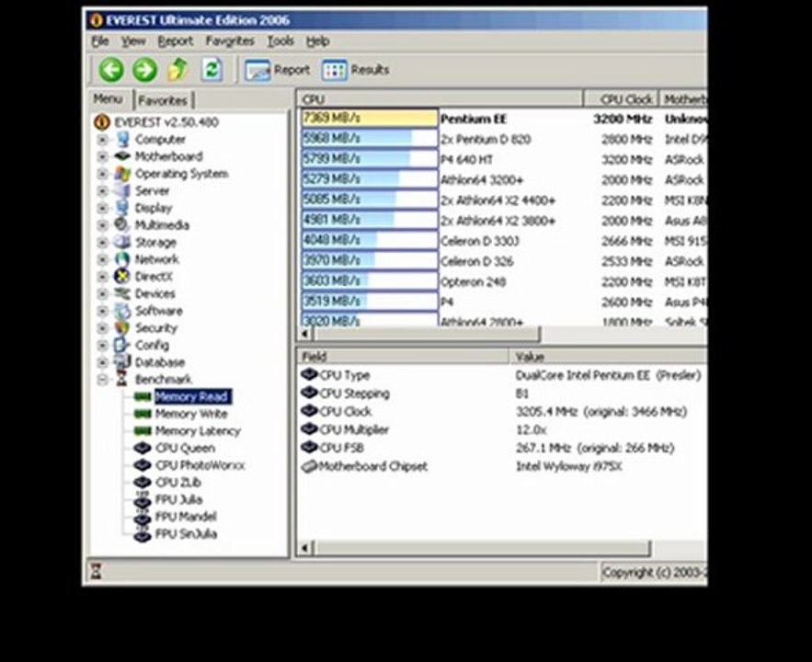Select the Motherboard Chipset field row
The image size is (812, 662).
coord(502,466)
